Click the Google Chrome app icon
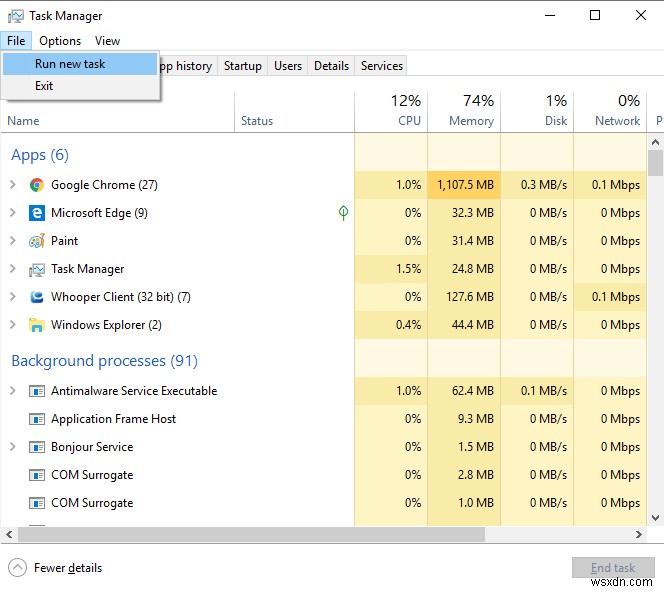 tap(37, 185)
